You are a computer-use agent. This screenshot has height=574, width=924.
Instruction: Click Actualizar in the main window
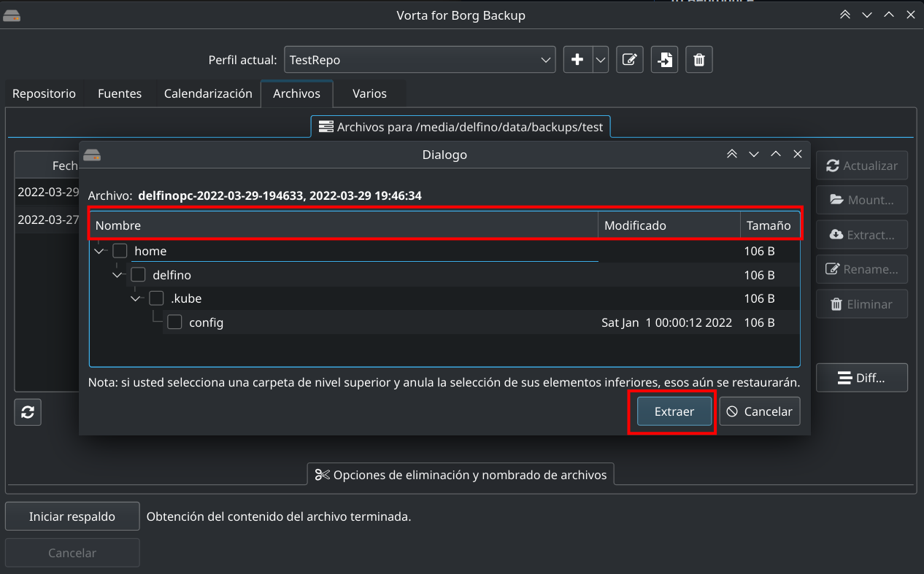[x=862, y=166]
